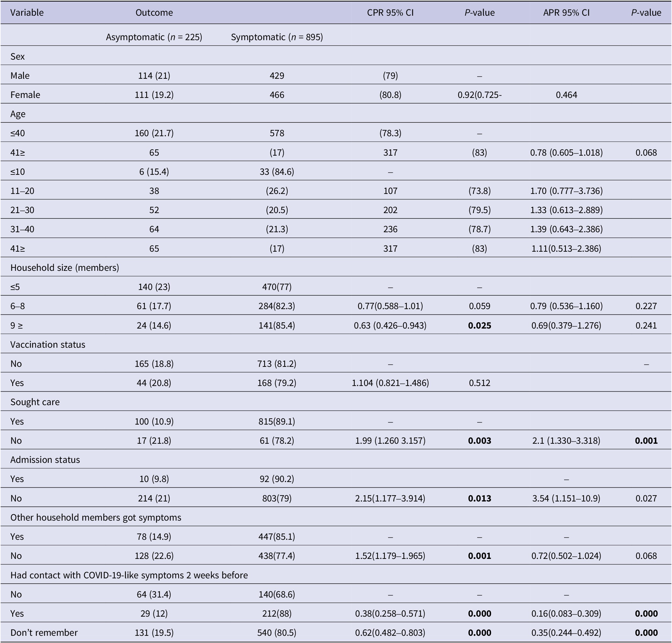The image size is (672, 643).
Task: Click the 1.104 (0.821–1.486) cell
Action: [390, 383]
